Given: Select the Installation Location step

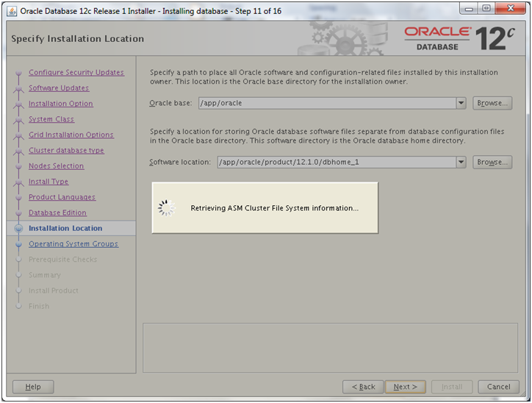Looking at the screenshot, I should 65,229.
